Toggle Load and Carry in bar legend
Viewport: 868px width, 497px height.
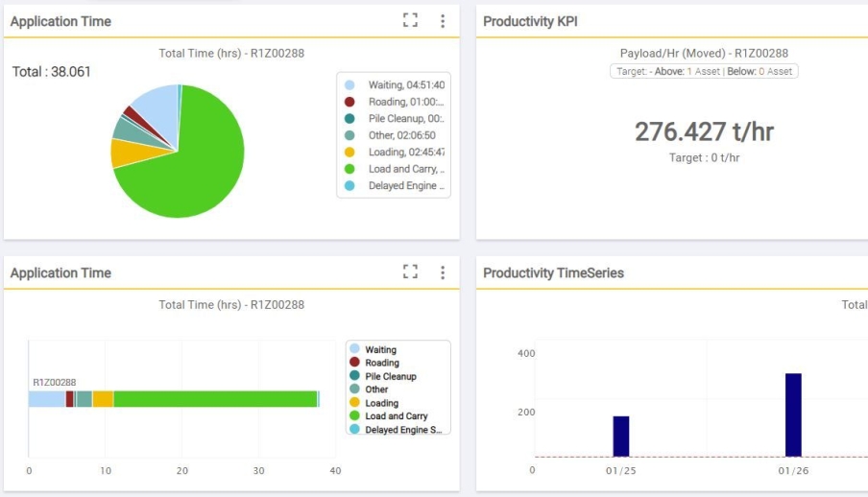click(396, 416)
